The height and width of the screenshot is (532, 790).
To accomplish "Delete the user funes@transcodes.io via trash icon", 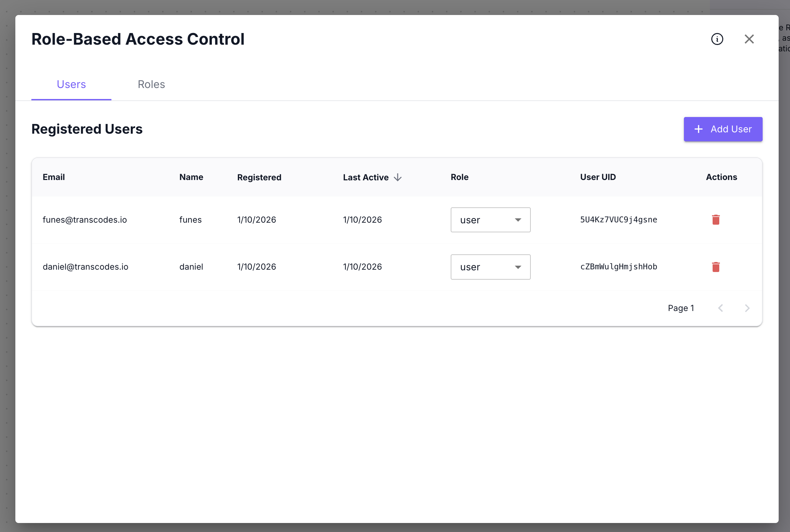I will (x=716, y=220).
